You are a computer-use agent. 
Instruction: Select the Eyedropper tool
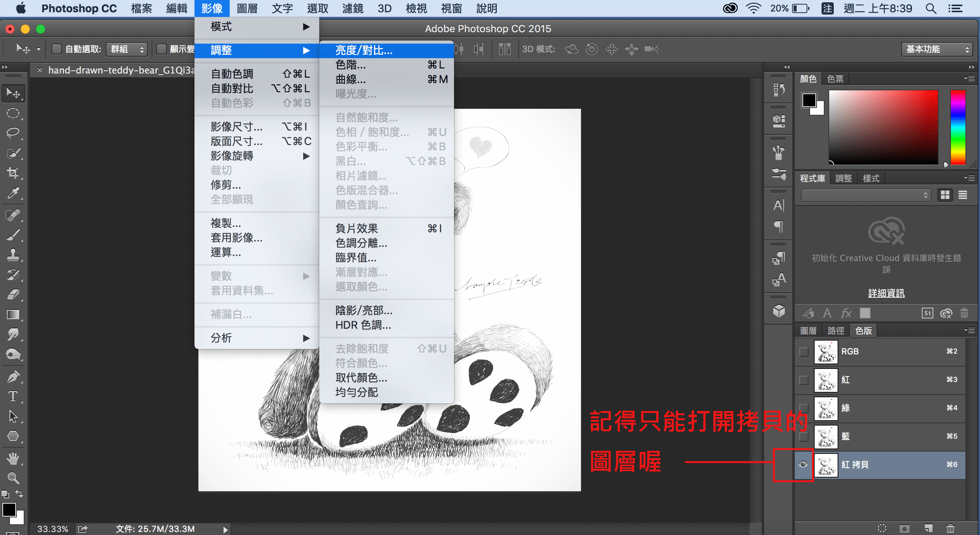[x=13, y=193]
